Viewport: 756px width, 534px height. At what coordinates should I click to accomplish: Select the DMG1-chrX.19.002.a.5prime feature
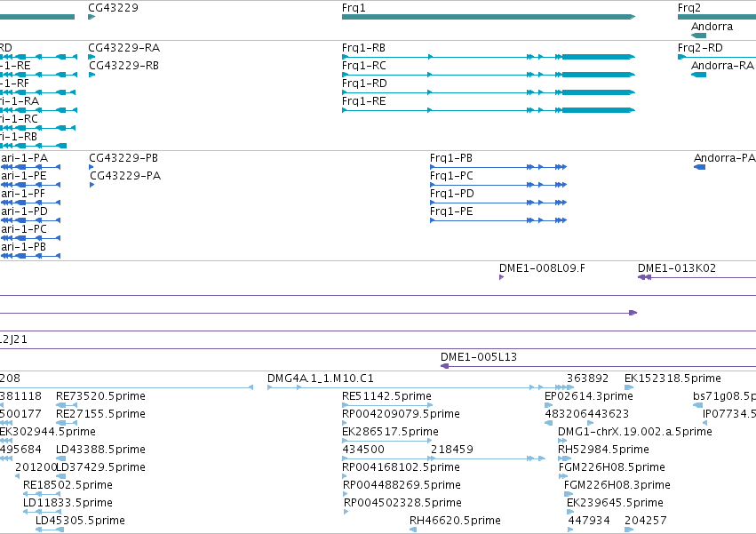tap(562, 441)
